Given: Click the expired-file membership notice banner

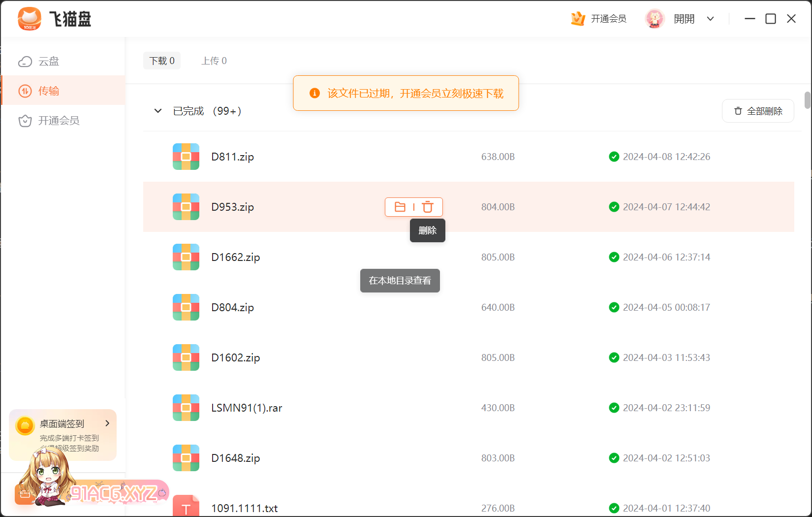Looking at the screenshot, I should coord(406,94).
